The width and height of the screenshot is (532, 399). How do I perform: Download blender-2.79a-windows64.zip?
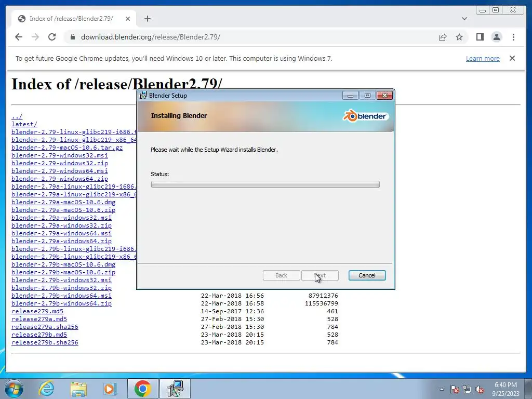click(x=61, y=241)
